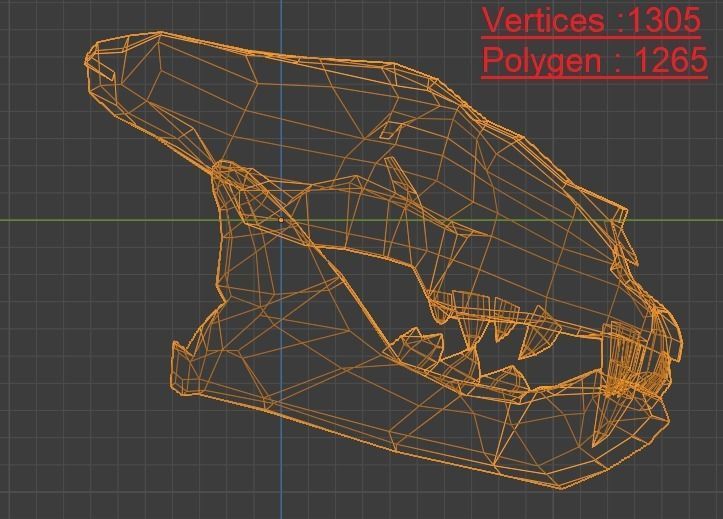Click the 'Polygen : 1265' text label
Screen dimensions: 723x519
[595, 60]
